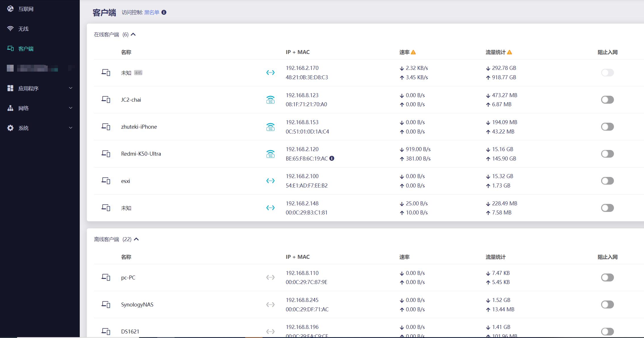
Task: Click the 未知 client name at 192.168.2.148
Action: tap(125, 208)
